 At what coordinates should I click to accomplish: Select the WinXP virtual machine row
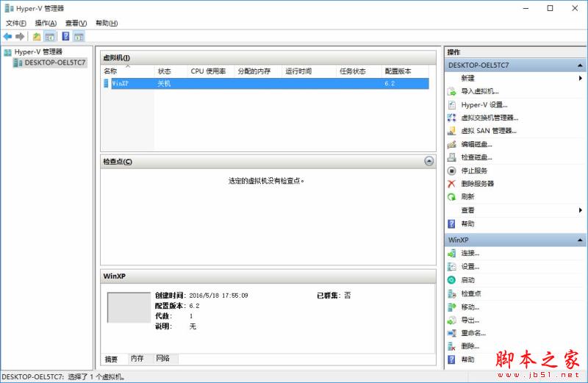tap(266, 83)
